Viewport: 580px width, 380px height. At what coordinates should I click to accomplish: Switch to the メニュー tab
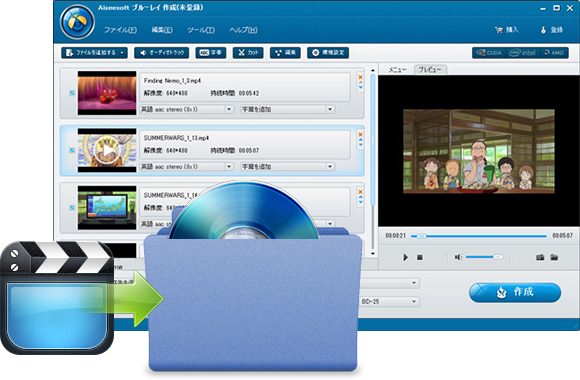point(397,70)
